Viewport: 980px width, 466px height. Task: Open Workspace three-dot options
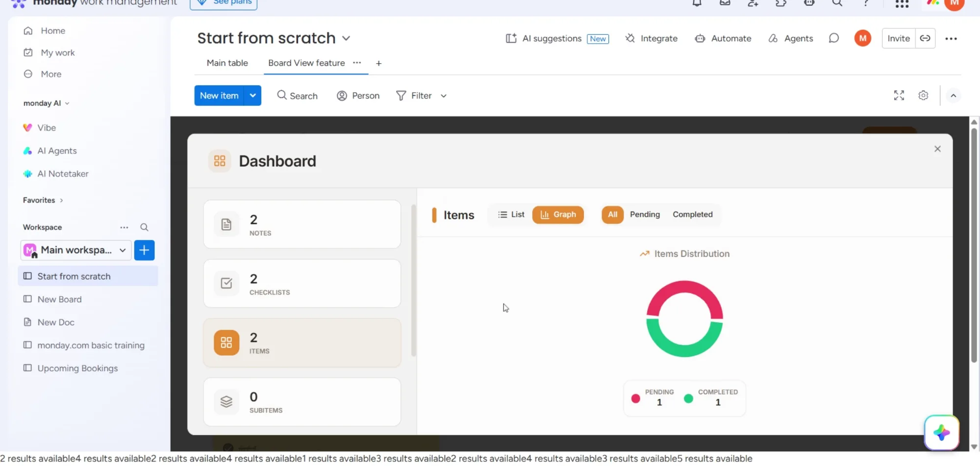pos(124,227)
